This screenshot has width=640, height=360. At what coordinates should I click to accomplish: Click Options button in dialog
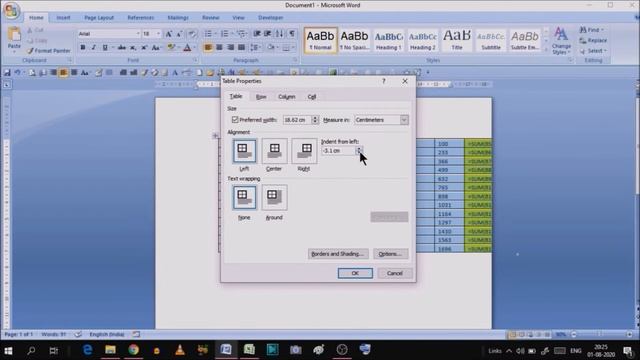click(391, 254)
